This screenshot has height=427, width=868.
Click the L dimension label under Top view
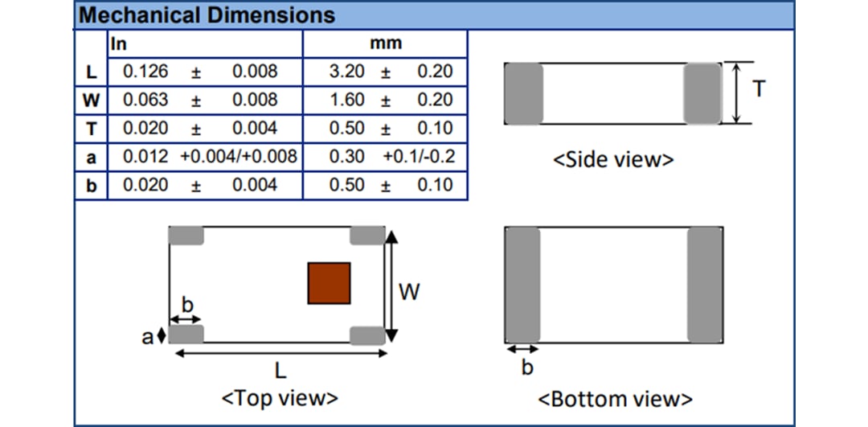280,371
